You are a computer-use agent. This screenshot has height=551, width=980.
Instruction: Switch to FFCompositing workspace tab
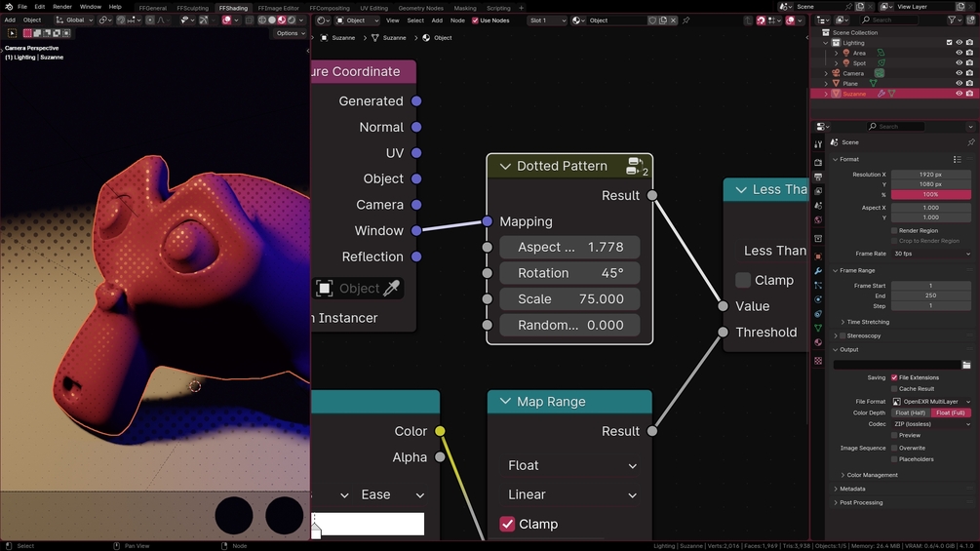click(x=330, y=8)
